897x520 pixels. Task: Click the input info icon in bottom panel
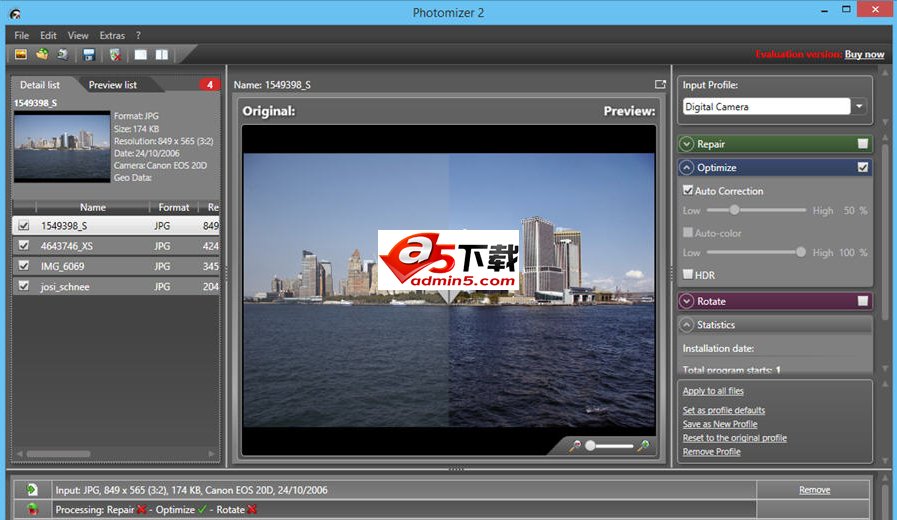click(x=32, y=490)
